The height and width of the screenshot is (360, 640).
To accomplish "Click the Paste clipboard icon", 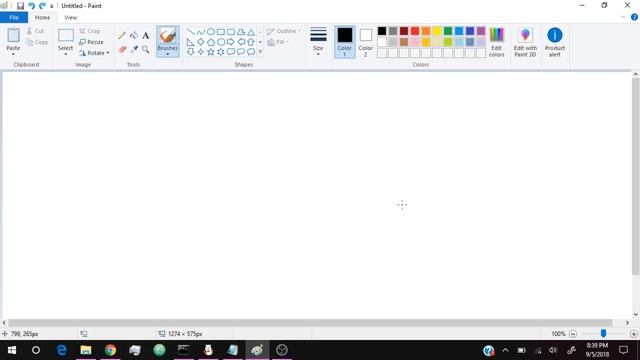I will coord(13,35).
